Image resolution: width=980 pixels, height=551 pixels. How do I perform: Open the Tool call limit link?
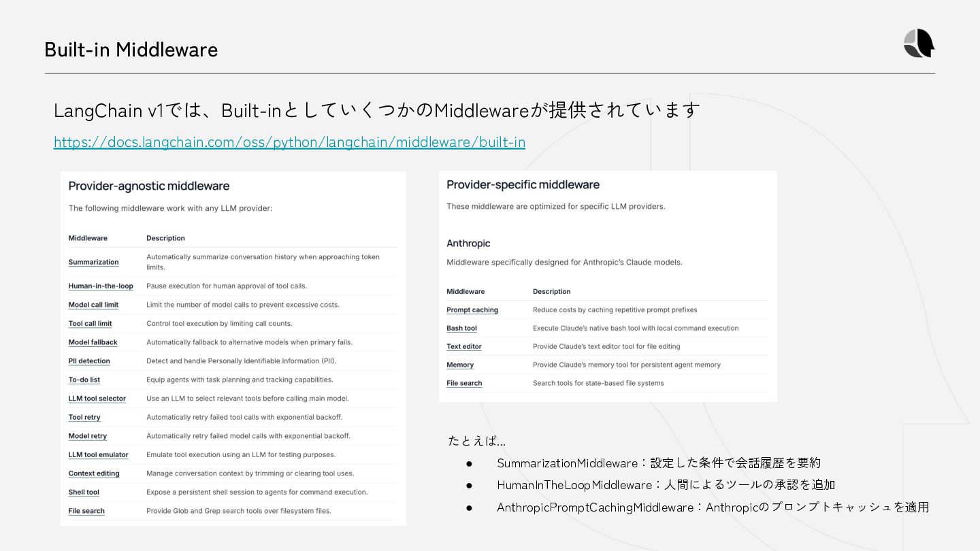pos(90,324)
